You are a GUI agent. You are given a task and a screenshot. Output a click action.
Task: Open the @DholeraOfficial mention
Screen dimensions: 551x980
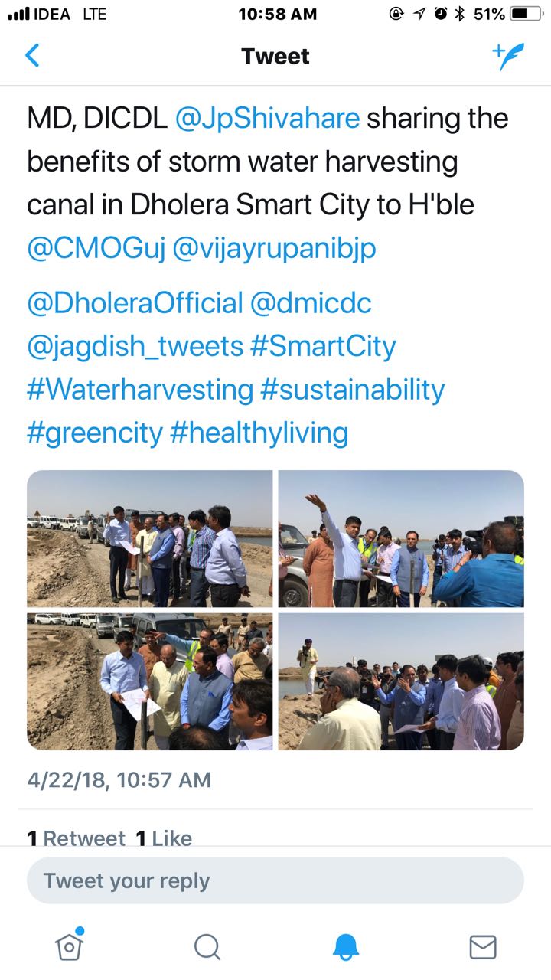click(135, 303)
